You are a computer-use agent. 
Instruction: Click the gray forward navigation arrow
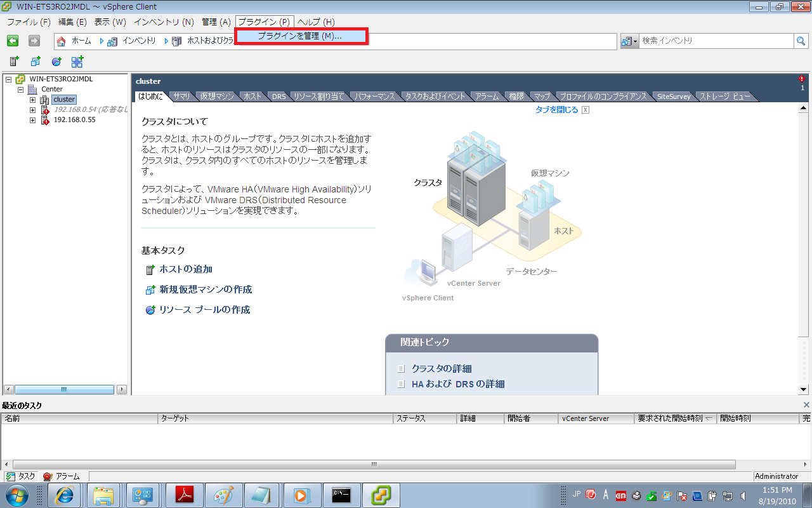tap(34, 41)
